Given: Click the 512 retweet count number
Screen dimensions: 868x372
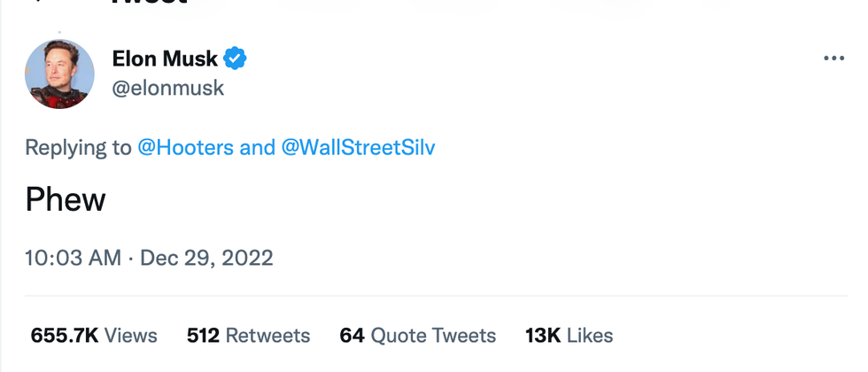Looking at the screenshot, I should [x=203, y=336].
